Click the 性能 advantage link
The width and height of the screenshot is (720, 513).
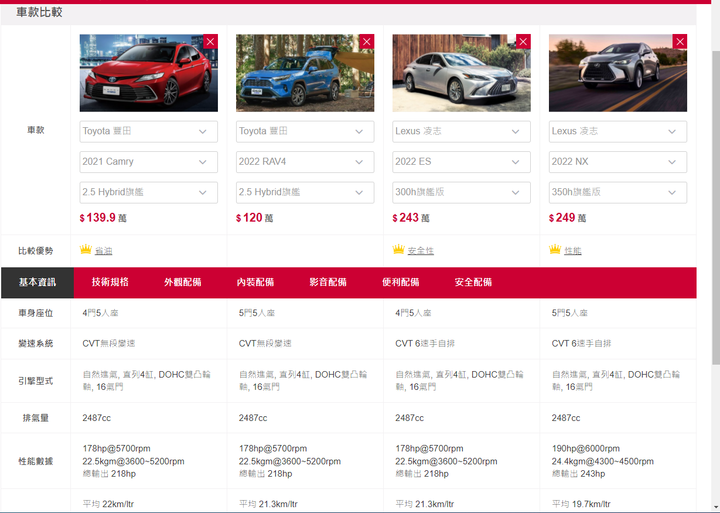tap(573, 251)
